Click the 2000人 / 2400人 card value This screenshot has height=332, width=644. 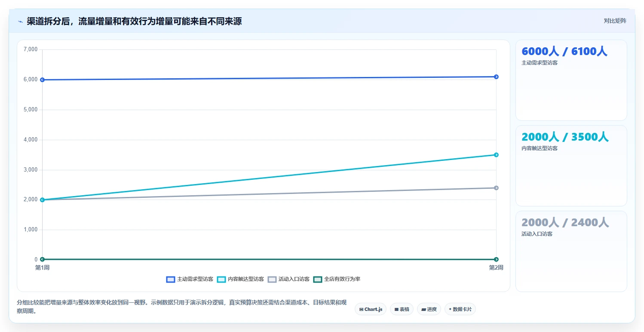tap(565, 222)
